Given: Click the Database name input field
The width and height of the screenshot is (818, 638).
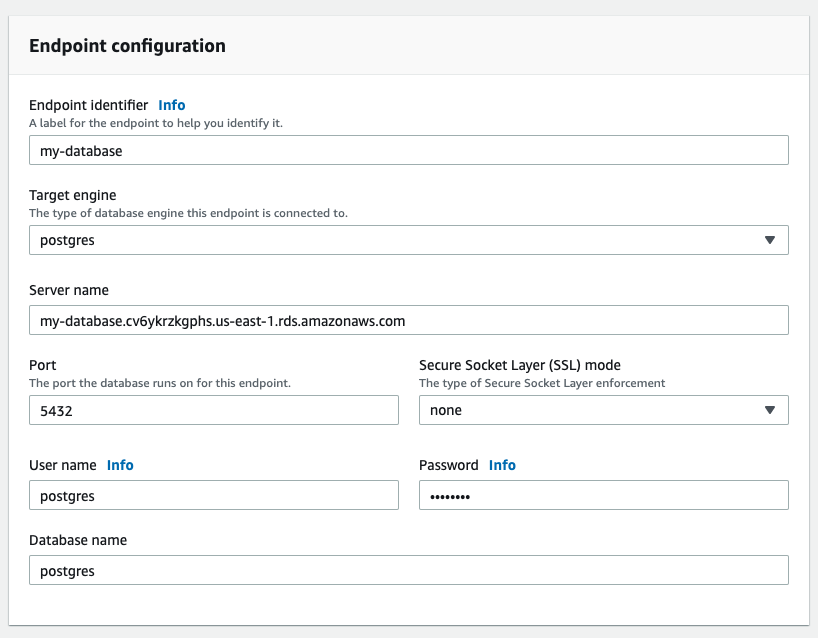Looking at the screenshot, I should [408, 570].
